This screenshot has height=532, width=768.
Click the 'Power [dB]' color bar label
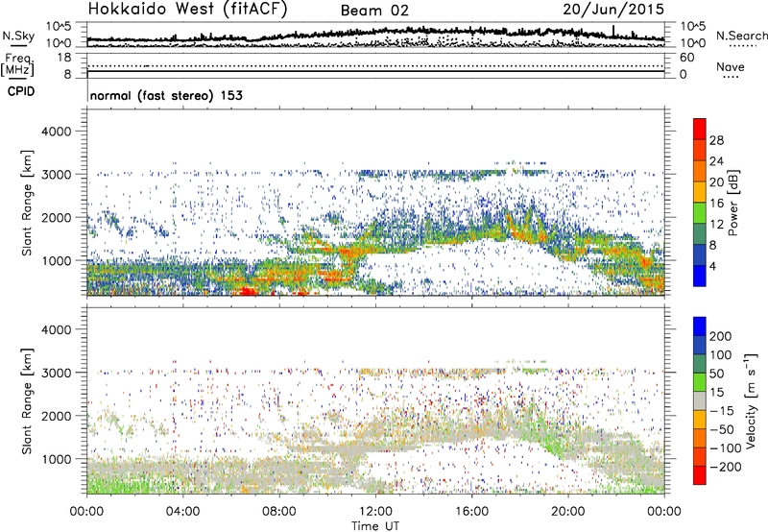[732, 203]
